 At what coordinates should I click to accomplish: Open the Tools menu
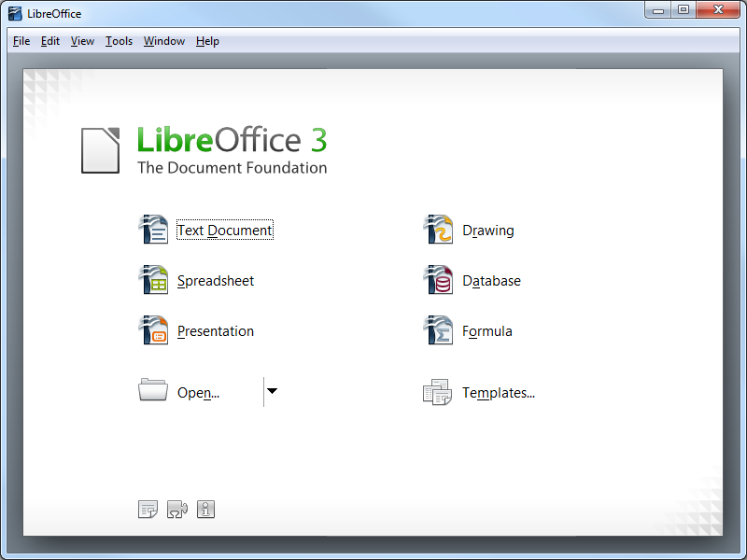point(119,41)
